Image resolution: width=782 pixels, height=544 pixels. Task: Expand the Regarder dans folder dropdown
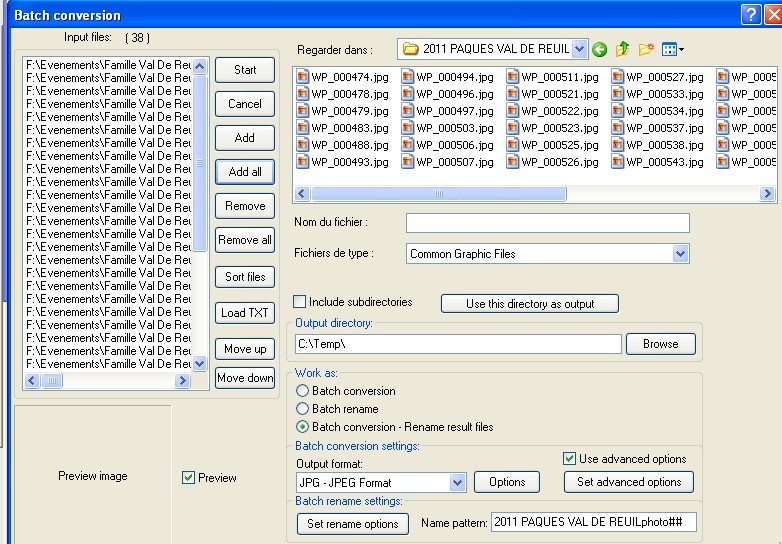580,49
